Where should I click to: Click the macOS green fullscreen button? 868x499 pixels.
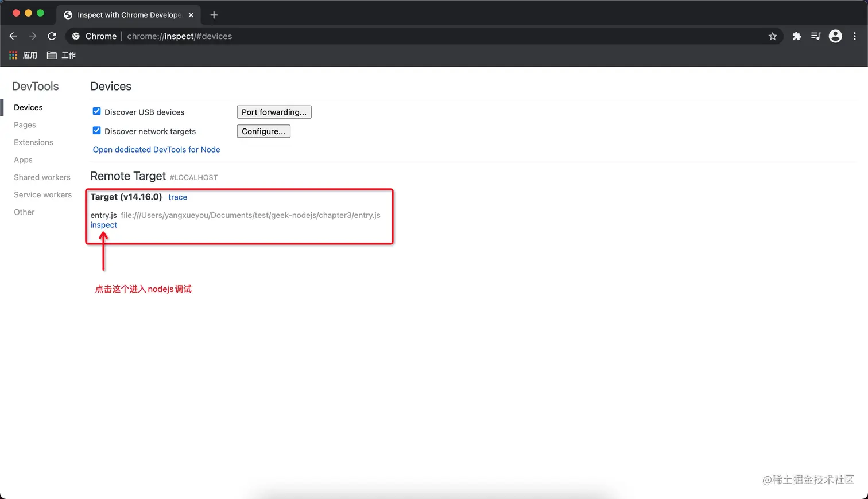tap(40, 13)
